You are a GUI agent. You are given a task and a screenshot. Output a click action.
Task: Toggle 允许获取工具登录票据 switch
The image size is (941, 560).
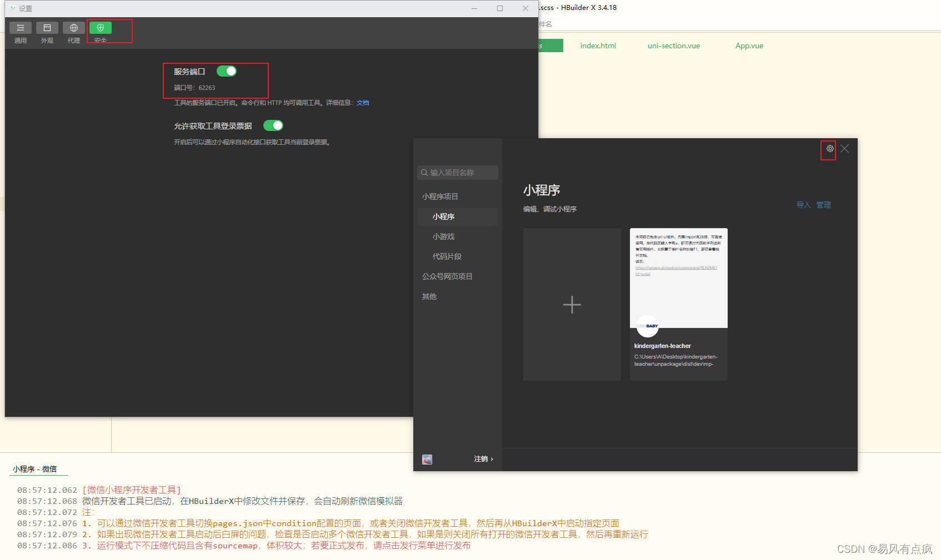pyautogui.click(x=273, y=125)
